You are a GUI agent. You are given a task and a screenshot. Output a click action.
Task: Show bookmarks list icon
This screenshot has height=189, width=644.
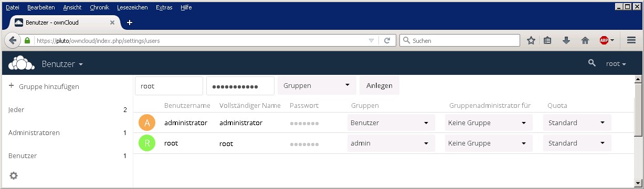[x=547, y=40]
